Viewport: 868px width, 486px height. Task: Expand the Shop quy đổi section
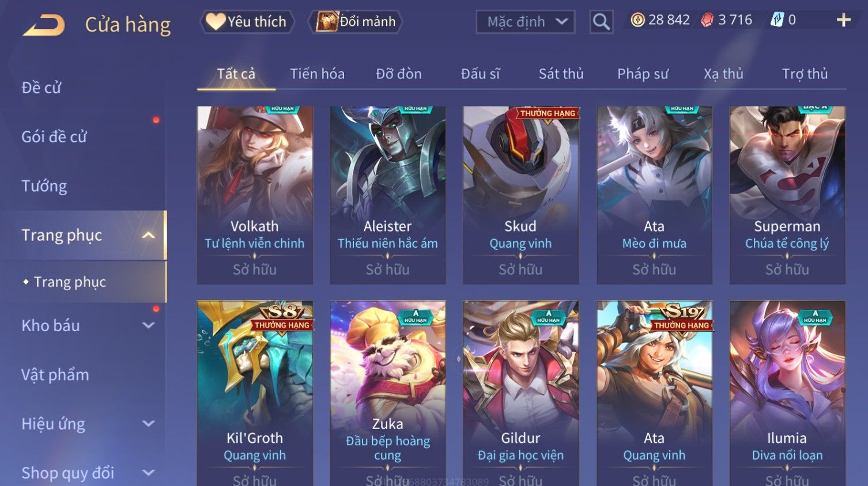pyautogui.click(x=148, y=473)
